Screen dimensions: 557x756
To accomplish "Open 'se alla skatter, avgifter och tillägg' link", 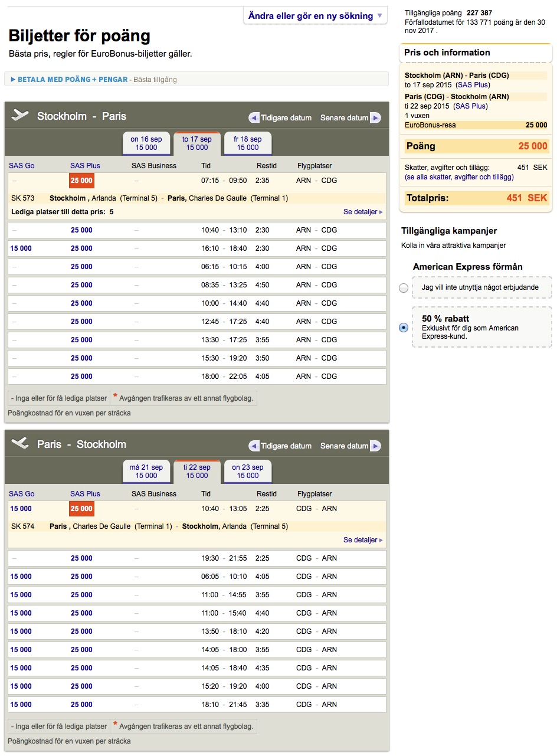I will pyautogui.click(x=459, y=177).
